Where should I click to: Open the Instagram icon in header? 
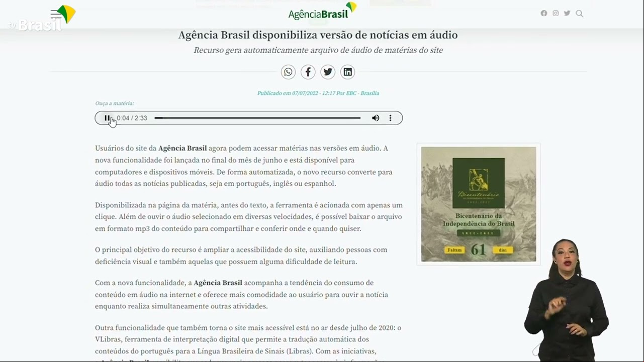point(556,14)
